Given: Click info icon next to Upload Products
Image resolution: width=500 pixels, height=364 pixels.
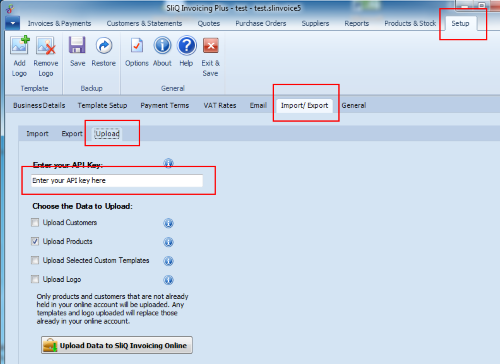Looking at the screenshot, I should coord(168,242).
